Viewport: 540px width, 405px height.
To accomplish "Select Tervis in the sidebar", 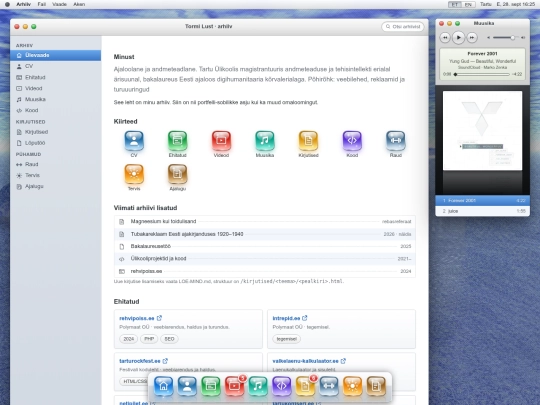I will [x=55, y=175].
